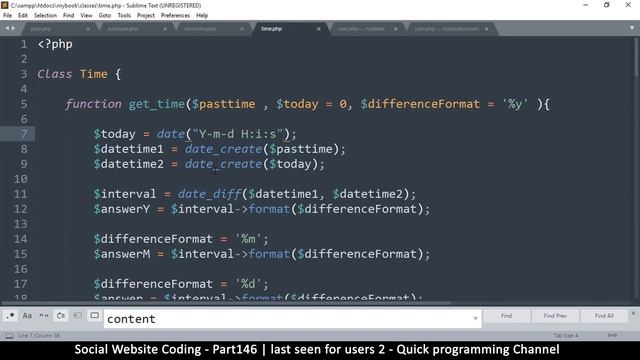Toggle highlight matches option
The height and width of the screenshot is (360, 640).
click(94, 316)
